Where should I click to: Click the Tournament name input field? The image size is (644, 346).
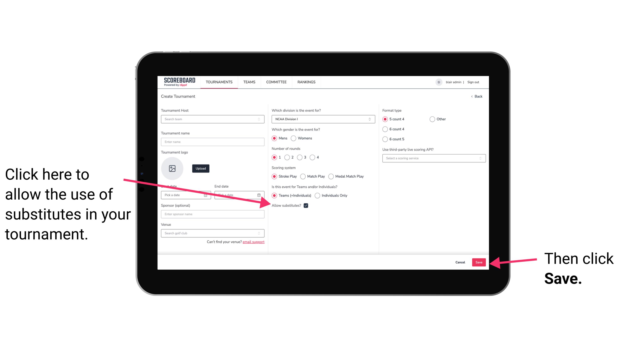[x=212, y=141]
